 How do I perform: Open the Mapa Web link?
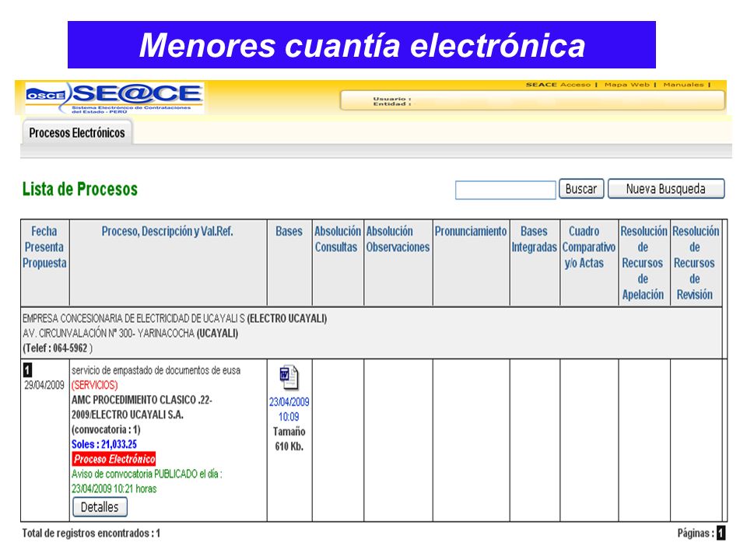tap(627, 85)
